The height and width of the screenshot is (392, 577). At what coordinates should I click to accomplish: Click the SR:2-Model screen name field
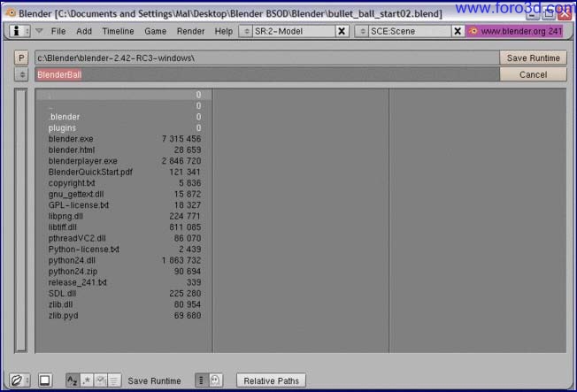294,31
